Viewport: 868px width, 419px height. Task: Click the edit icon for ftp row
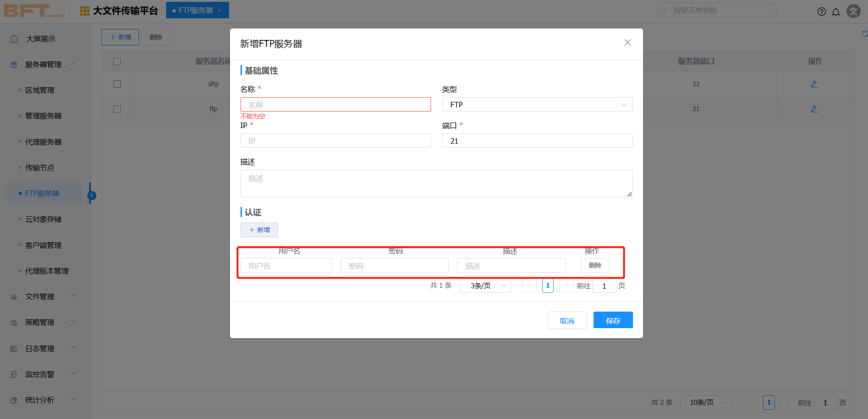tap(814, 109)
